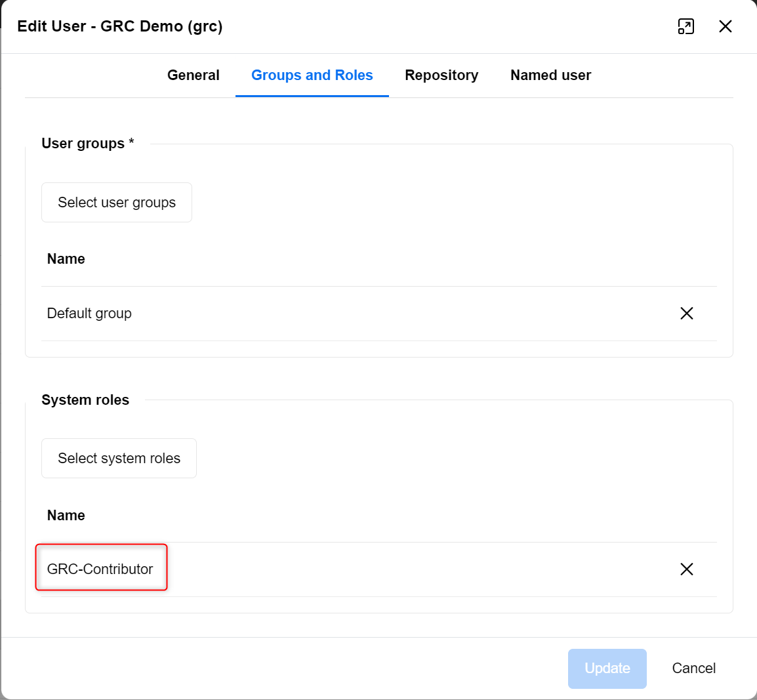Click the Name header under System roles

tap(66, 516)
